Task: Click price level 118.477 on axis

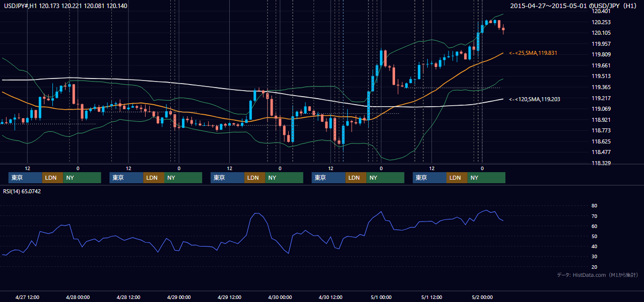Action: click(601, 152)
